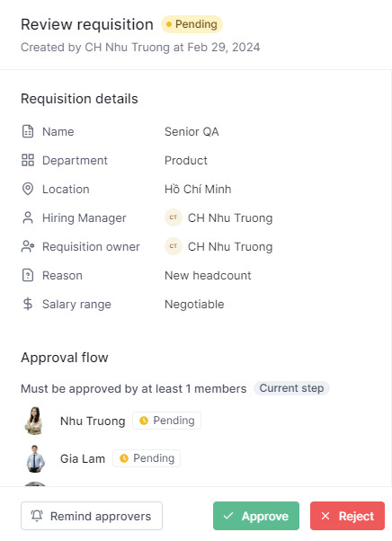Click the bell icon in Remind approvers
The image size is (392, 541).
click(x=37, y=516)
